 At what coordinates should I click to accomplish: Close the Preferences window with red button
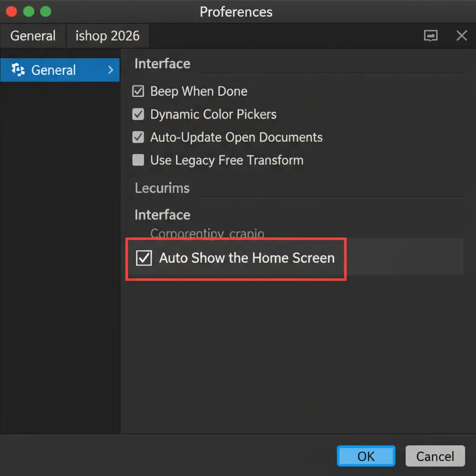[12, 12]
